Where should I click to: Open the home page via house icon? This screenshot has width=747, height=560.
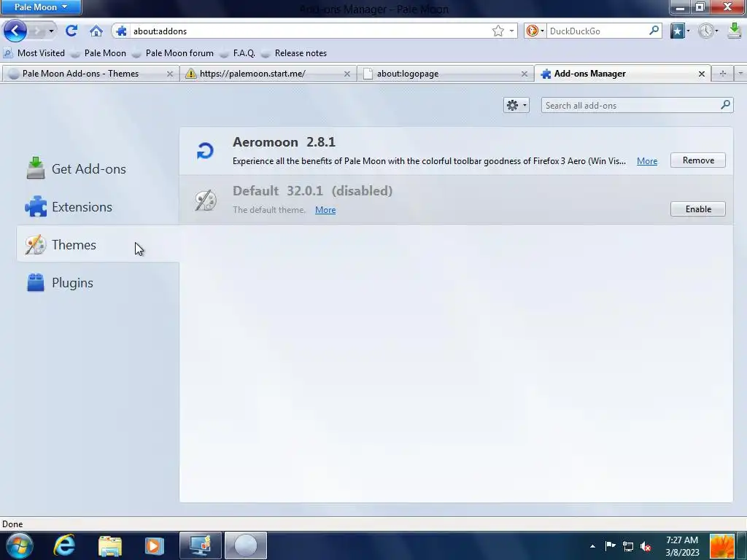96,31
